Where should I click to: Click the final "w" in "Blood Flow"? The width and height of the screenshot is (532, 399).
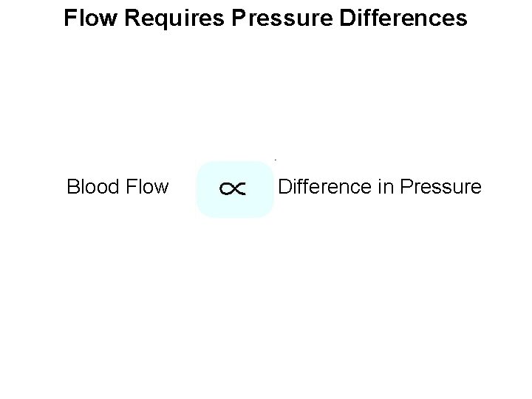[x=162, y=188]
